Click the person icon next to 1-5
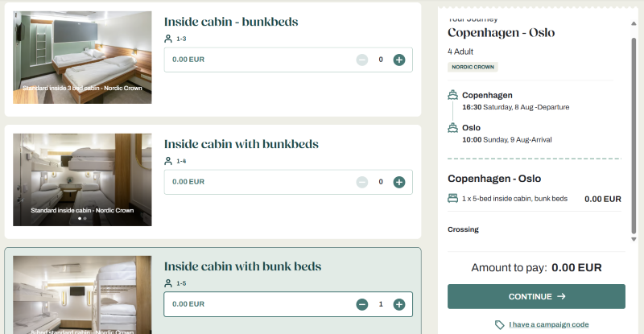This screenshot has width=644, height=334. [x=168, y=283]
